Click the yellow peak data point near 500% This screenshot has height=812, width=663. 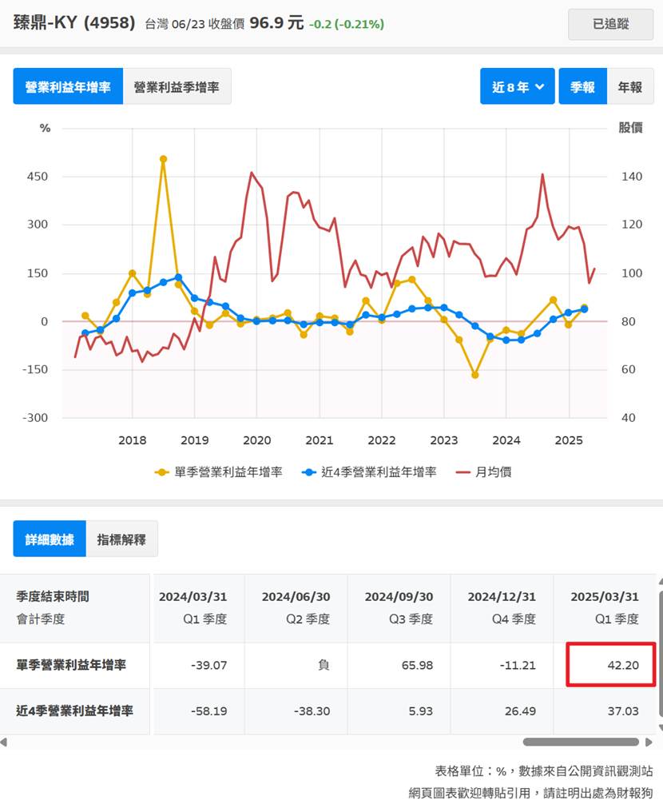(163, 159)
